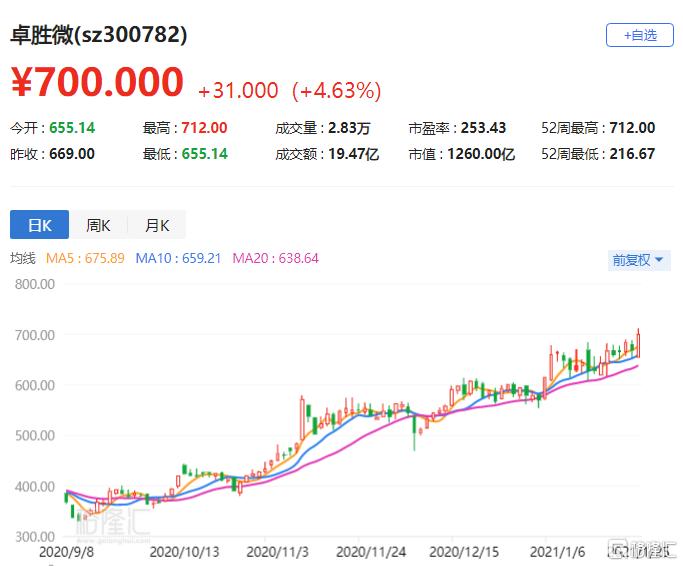This screenshot has height=566, width=683.
Task: Click the 2020/10/13 date axis label
Action: pos(184,552)
